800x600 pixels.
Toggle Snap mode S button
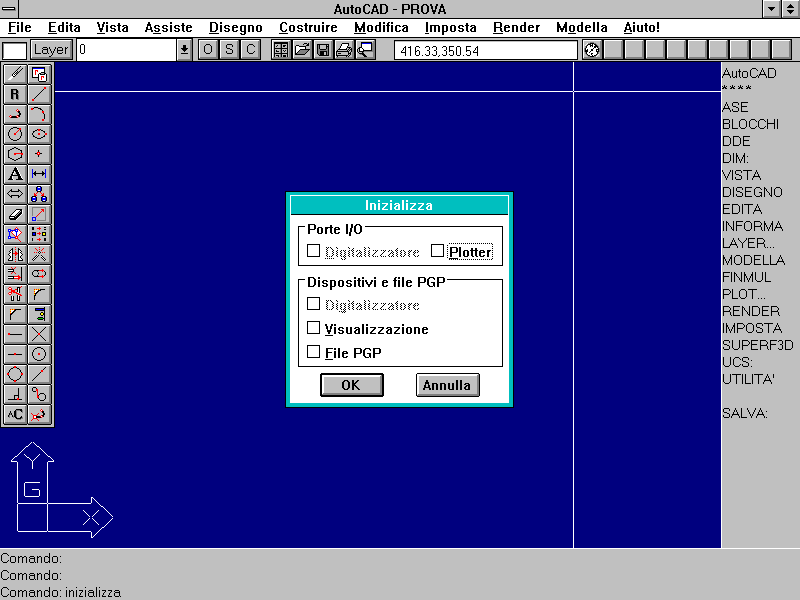point(230,50)
